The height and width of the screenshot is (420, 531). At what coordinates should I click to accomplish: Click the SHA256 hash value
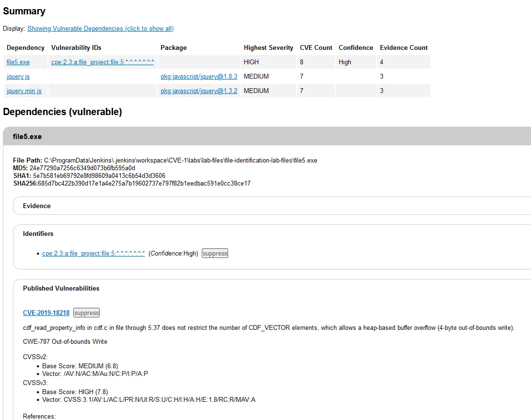pyautogui.click(x=144, y=184)
